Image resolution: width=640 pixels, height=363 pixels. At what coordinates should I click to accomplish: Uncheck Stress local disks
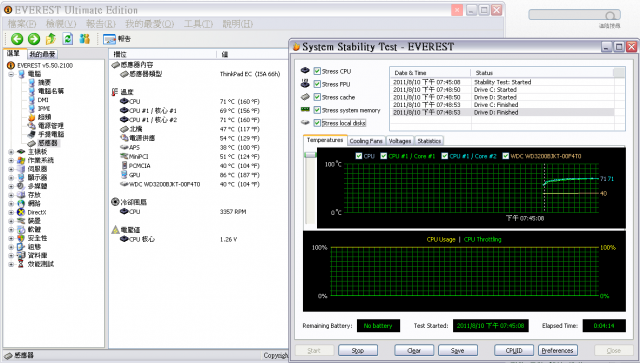click(317, 123)
